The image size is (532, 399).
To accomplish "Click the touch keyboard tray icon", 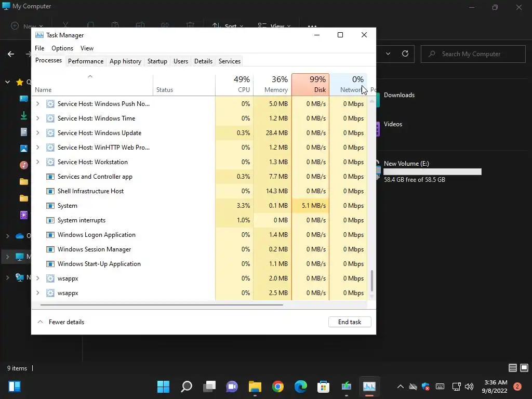I will click(x=440, y=387).
